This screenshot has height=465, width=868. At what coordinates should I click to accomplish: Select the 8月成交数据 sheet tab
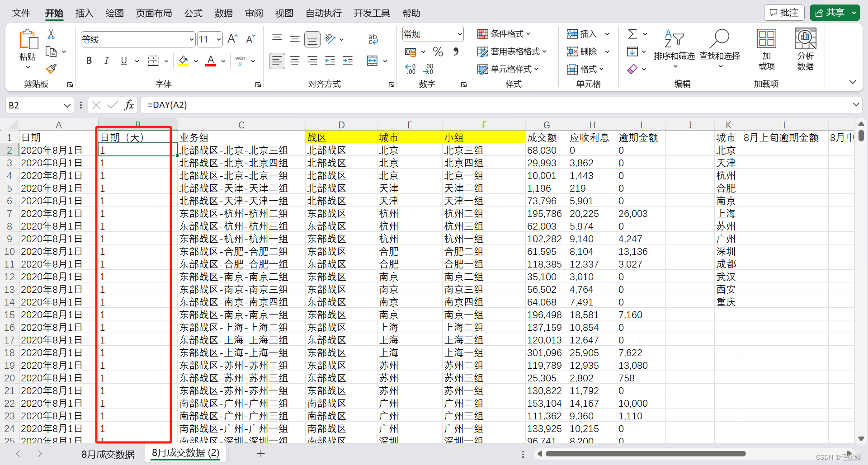tap(107, 454)
